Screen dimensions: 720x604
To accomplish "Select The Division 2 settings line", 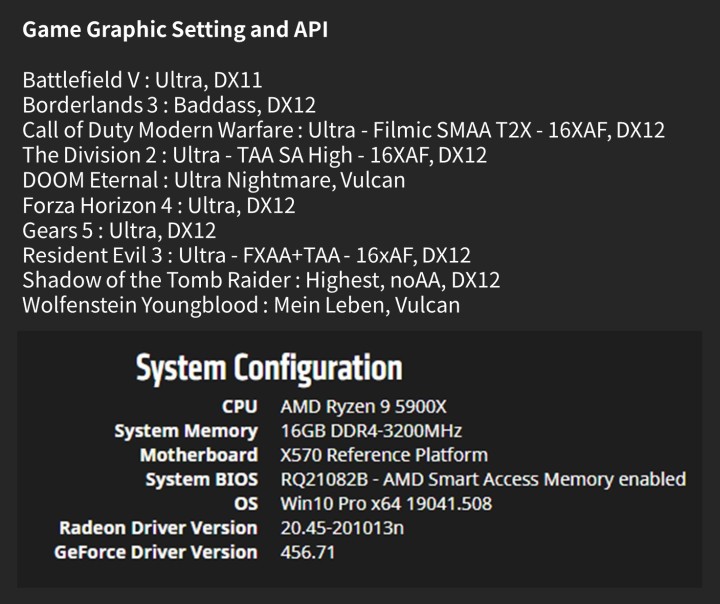I will (254, 155).
